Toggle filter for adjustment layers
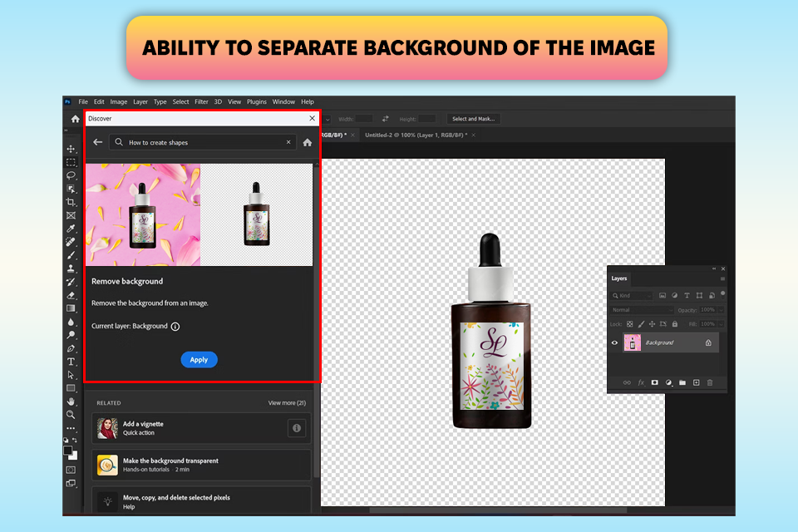The image size is (798, 532). tap(674, 295)
